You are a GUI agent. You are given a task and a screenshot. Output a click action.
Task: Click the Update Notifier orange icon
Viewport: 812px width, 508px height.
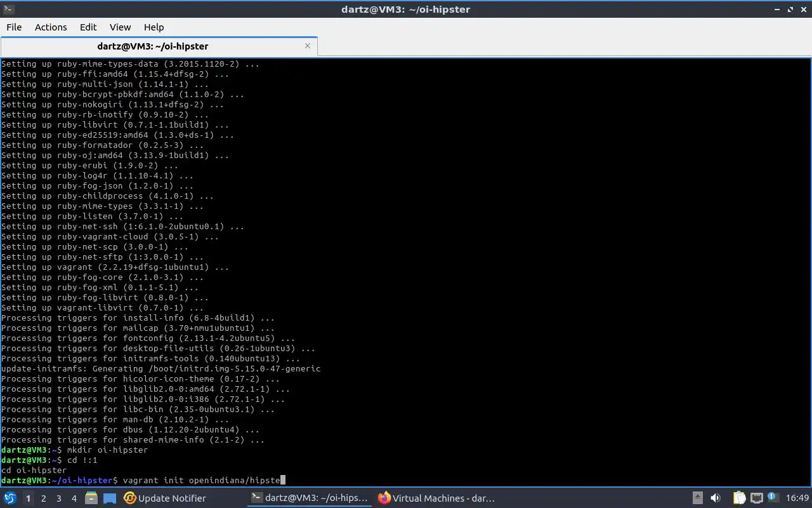[130, 498]
